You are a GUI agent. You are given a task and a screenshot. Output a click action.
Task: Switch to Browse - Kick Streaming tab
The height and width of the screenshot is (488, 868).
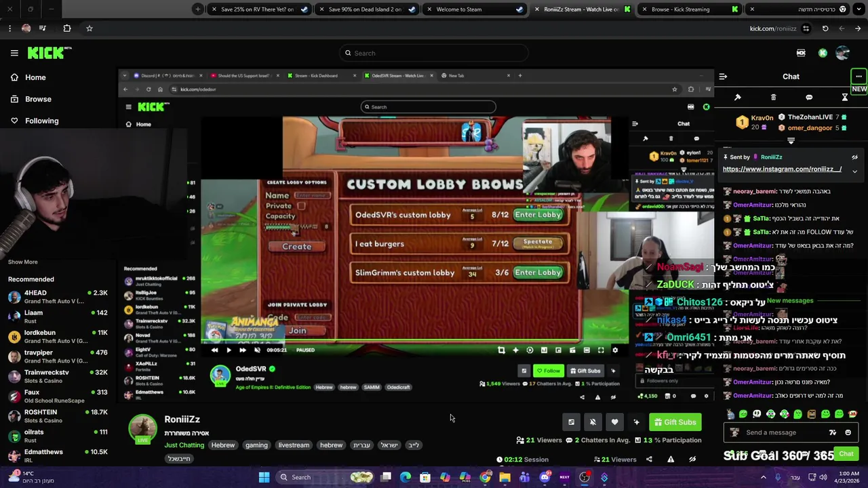pos(688,9)
